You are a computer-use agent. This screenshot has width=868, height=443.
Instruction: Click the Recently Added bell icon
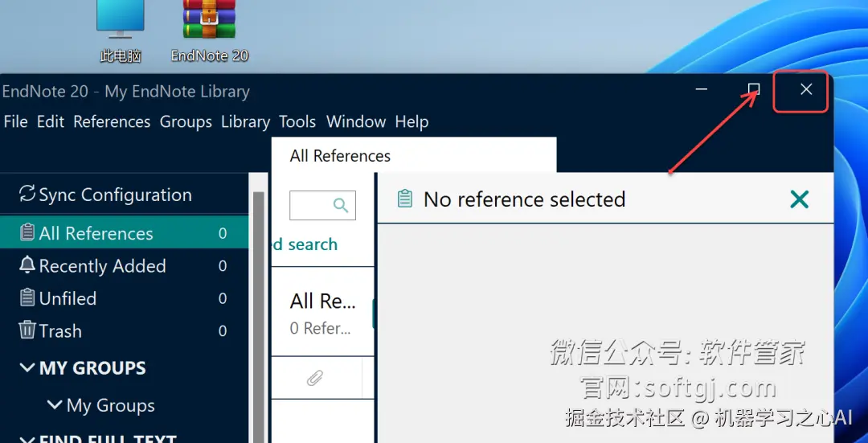click(x=27, y=265)
